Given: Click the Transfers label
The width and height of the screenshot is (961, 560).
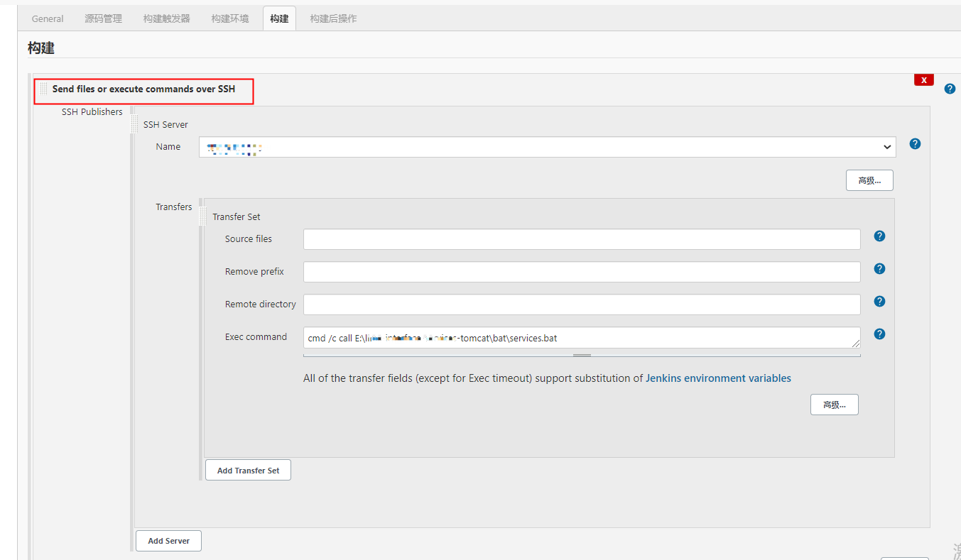Looking at the screenshot, I should pos(174,207).
